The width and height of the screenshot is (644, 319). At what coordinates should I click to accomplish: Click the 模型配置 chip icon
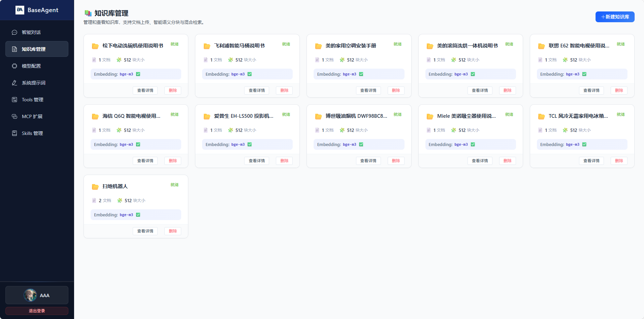tap(14, 66)
